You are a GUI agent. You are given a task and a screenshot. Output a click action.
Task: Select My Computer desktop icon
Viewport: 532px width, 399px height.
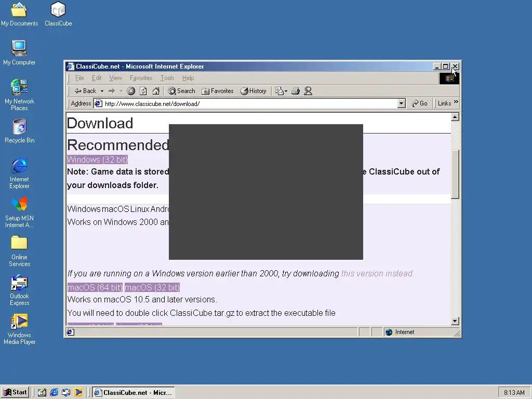click(x=19, y=52)
